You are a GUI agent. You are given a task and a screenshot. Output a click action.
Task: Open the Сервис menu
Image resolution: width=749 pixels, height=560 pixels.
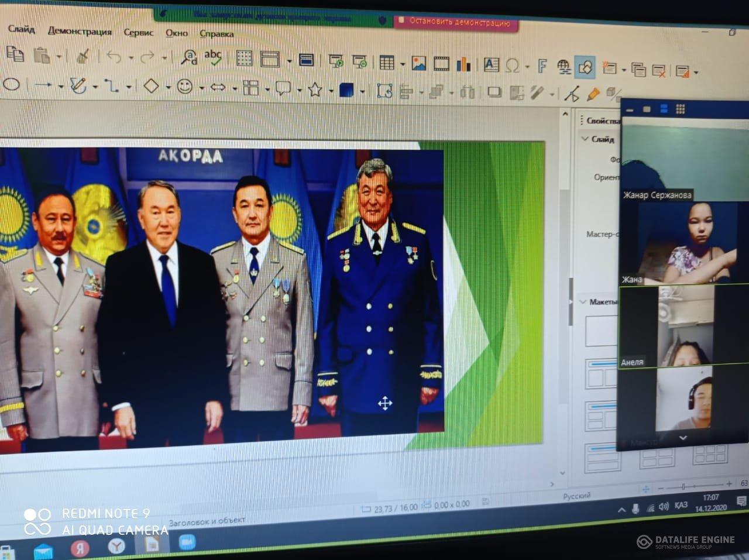(138, 32)
